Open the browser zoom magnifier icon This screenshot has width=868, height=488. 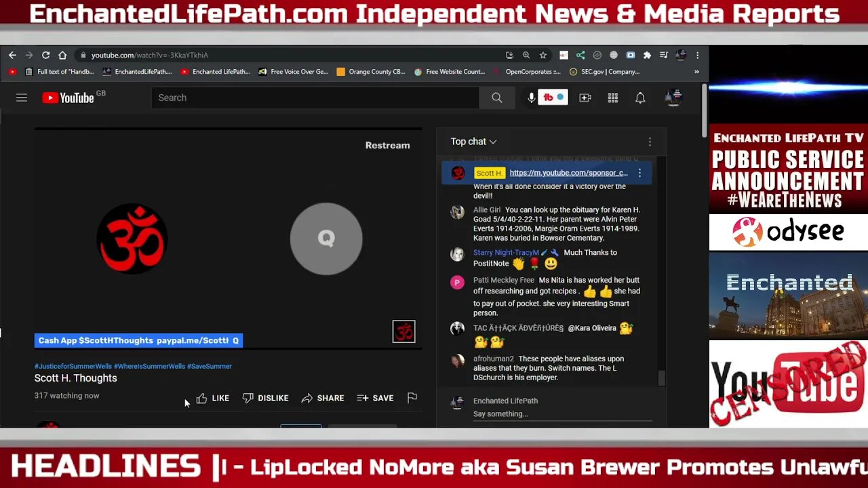[526, 55]
